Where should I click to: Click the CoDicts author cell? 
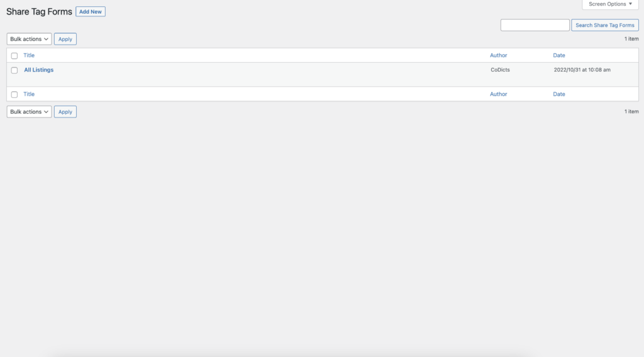(500, 70)
